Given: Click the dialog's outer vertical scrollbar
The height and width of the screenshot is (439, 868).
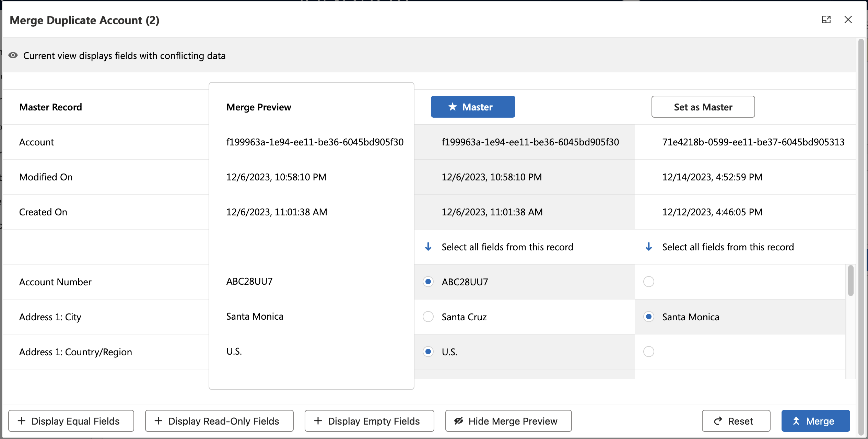Looking at the screenshot, I should 861,237.
